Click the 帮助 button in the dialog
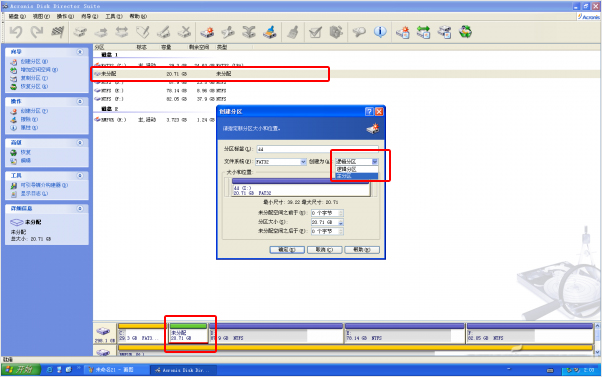Viewport: 602px width, 377px height. pos(362,250)
